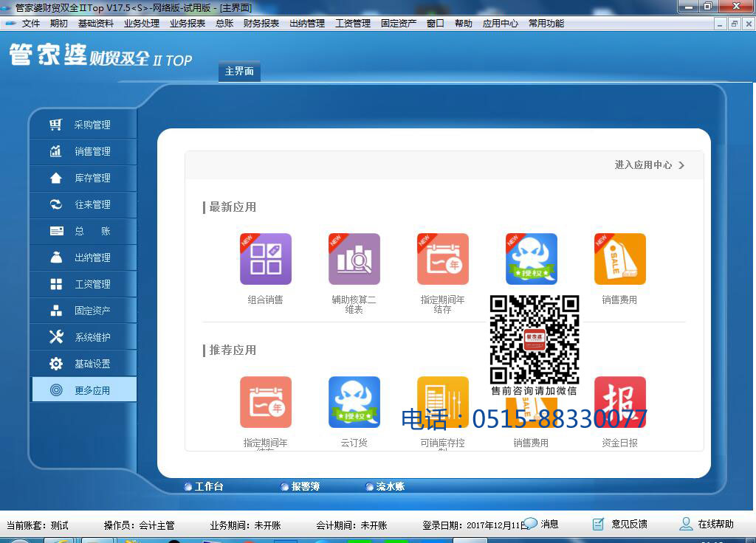The width and height of the screenshot is (756, 543).
Task: Click the 消息 label in status bar
Action: click(x=549, y=524)
